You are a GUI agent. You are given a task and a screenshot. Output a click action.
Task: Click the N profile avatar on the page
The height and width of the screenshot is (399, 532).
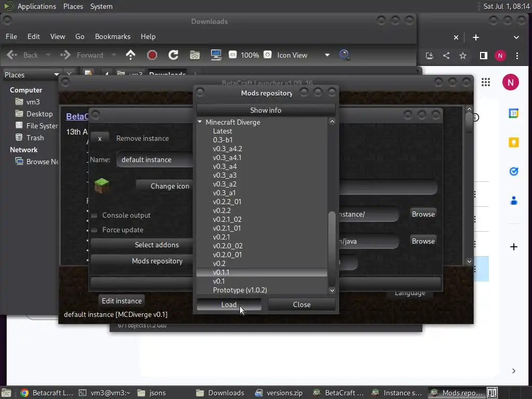click(511, 82)
